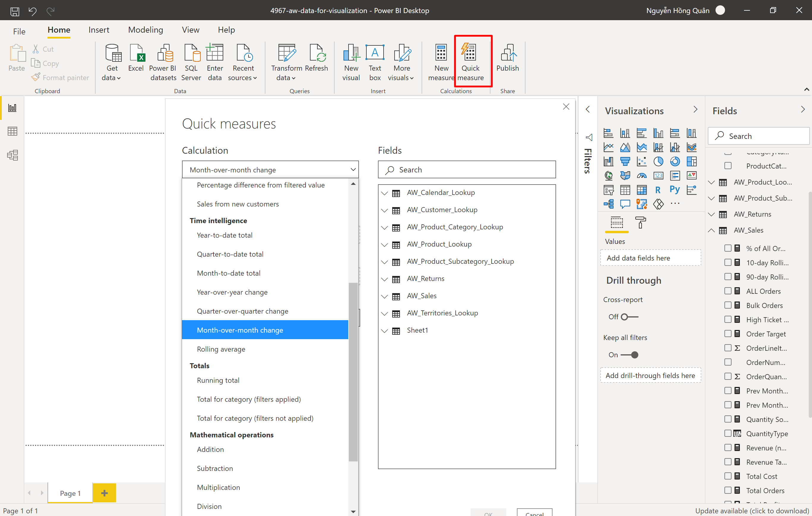Click the Excel data source icon

pyautogui.click(x=136, y=58)
